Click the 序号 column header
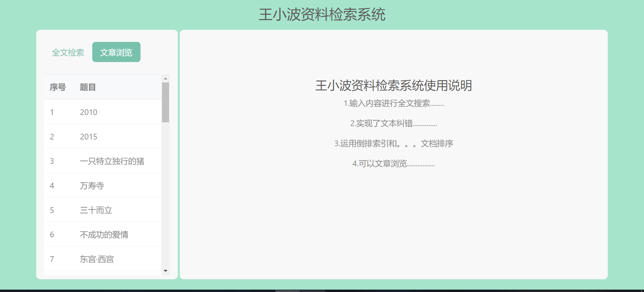The height and width of the screenshot is (292, 644). pos(58,87)
